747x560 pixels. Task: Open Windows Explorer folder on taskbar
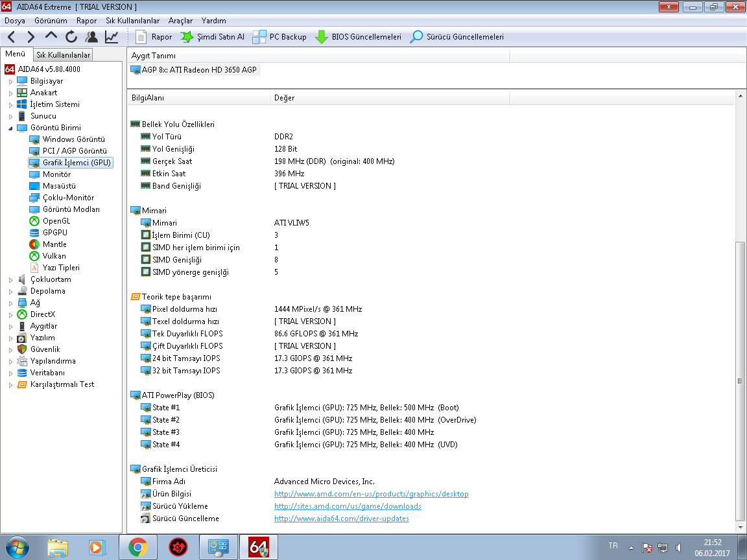58,547
